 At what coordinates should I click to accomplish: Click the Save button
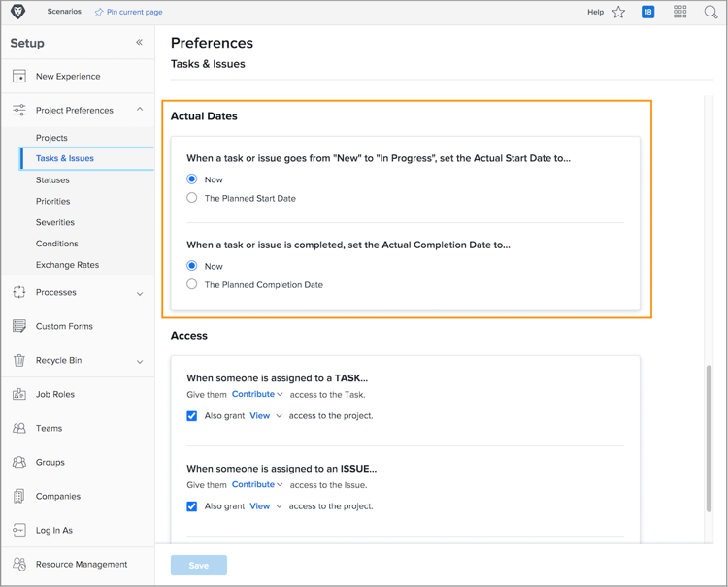click(x=199, y=565)
